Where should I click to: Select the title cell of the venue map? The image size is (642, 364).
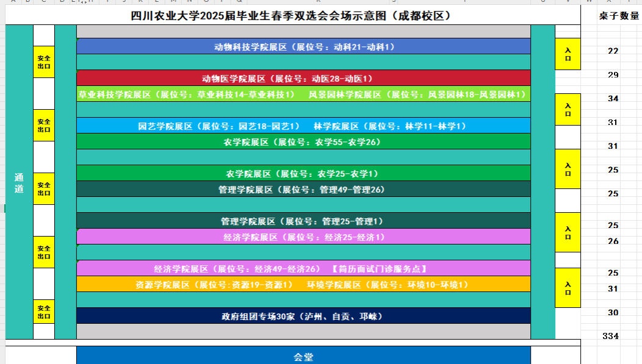(x=292, y=16)
